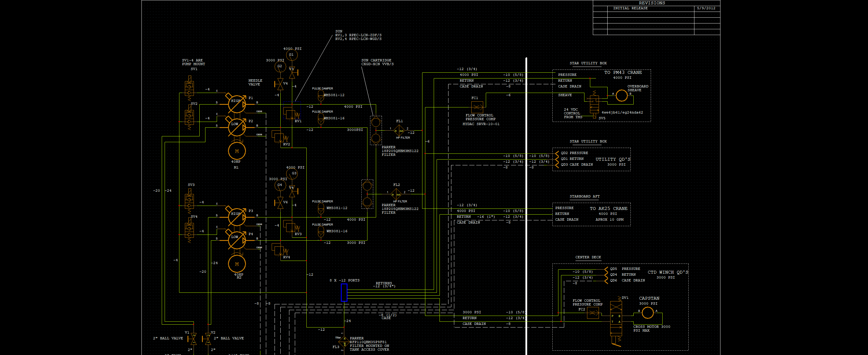Click the CTD WINCH QD'S label
868x355 pixels.
(x=668, y=272)
